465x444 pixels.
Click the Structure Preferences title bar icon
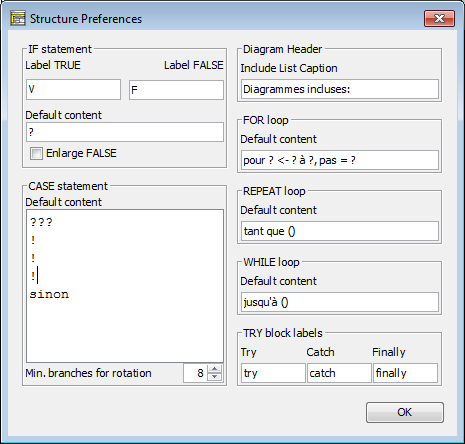(x=18, y=19)
